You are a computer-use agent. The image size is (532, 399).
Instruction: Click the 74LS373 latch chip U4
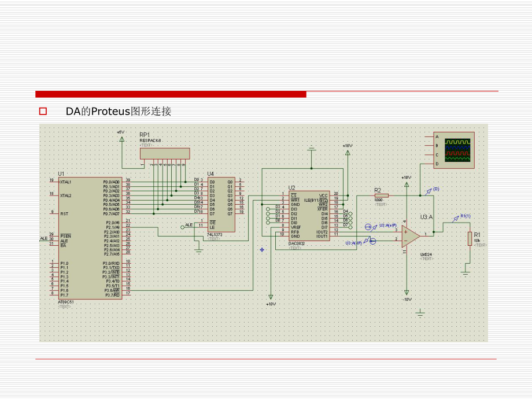[x=221, y=204]
